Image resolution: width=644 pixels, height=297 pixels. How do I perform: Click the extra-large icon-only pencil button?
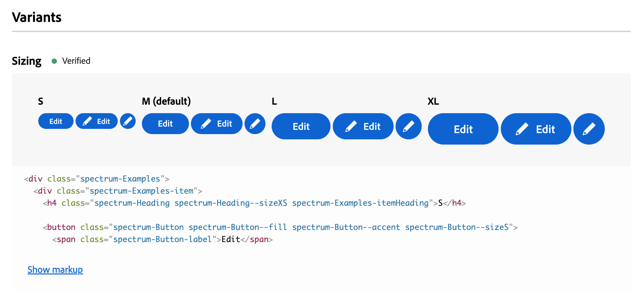[x=589, y=129]
